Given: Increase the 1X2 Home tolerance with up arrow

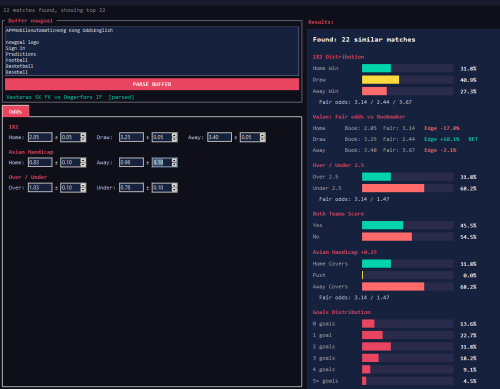Looking at the screenshot, I should coord(83,135).
